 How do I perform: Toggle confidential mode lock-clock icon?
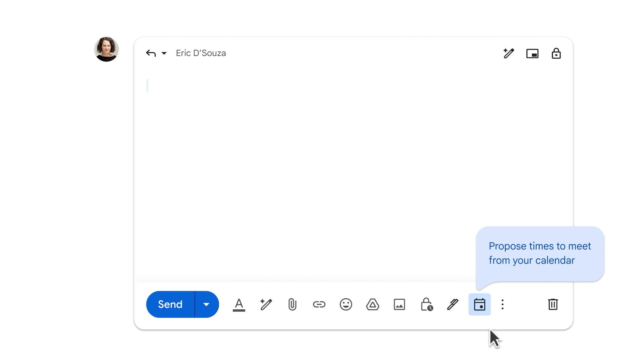pyautogui.click(x=426, y=304)
